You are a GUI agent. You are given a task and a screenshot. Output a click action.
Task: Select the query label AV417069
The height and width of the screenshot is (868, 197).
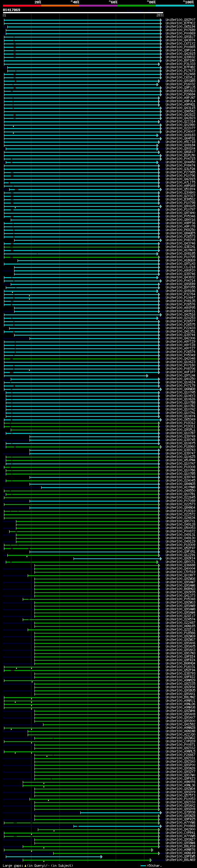(x=11, y=10)
